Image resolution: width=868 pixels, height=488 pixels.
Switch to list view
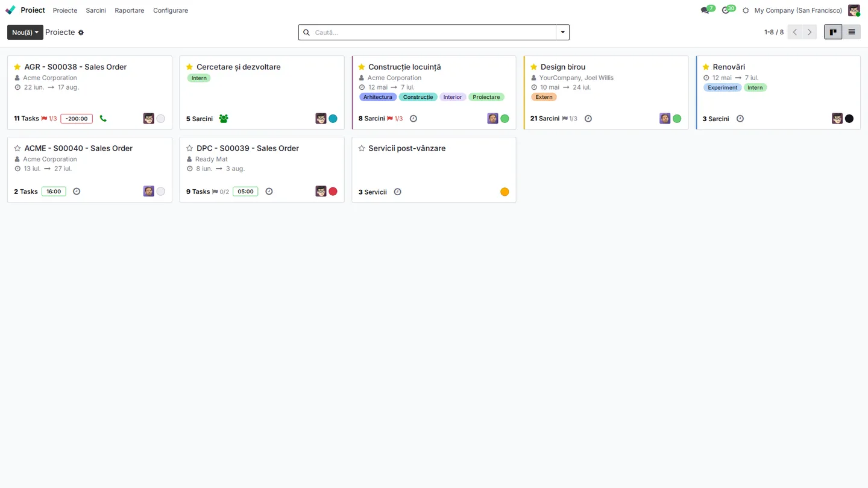(852, 32)
